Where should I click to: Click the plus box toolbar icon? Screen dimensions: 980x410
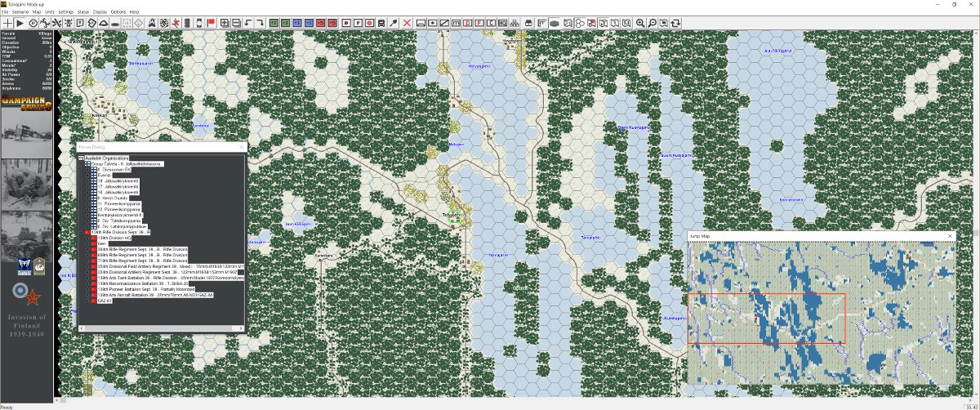click(x=224, y=23)
